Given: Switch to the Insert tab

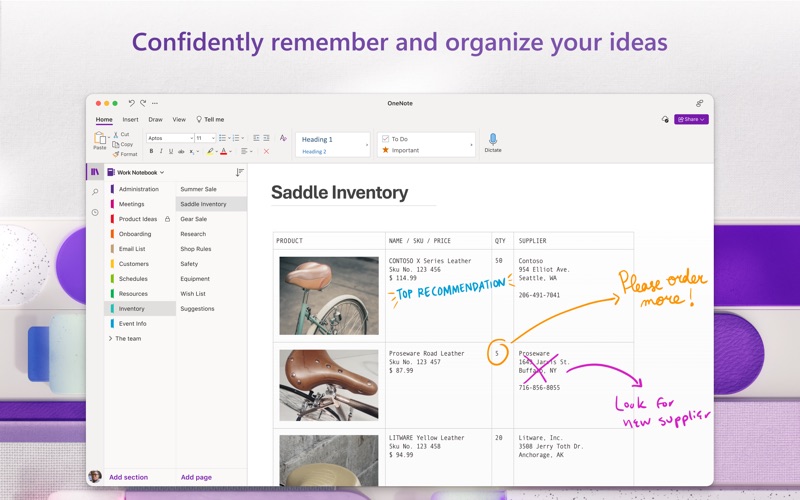Looking at the screenshot, I should (130, 119).
